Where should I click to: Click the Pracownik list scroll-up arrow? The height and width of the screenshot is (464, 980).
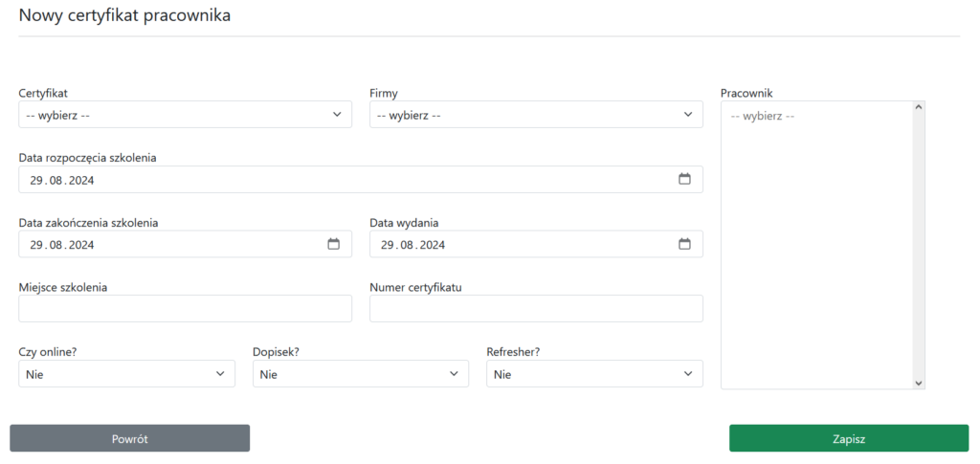click(x=918, y=107)
